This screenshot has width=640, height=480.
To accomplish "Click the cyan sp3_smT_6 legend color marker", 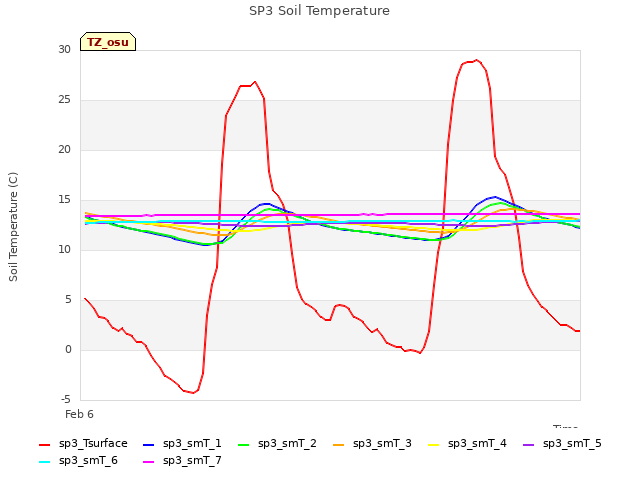I will pos(44,462).
